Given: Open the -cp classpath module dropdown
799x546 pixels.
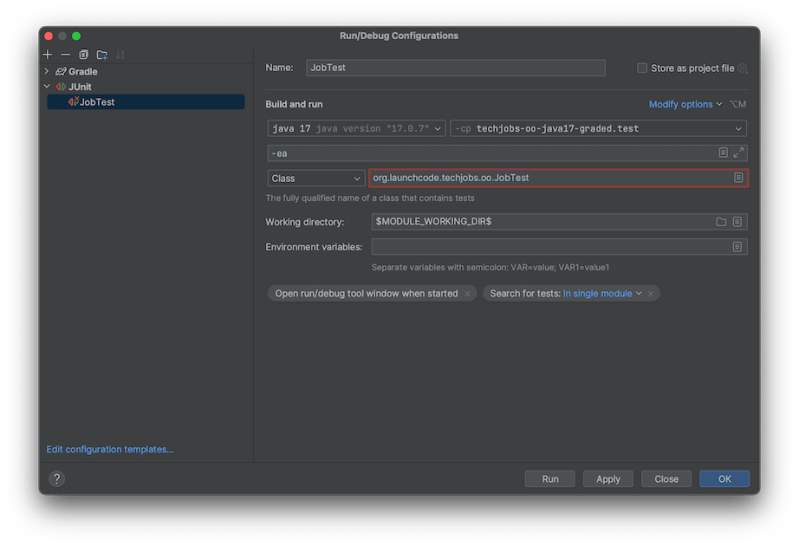Looking at the screenshot, I should [x=598, y=128].
